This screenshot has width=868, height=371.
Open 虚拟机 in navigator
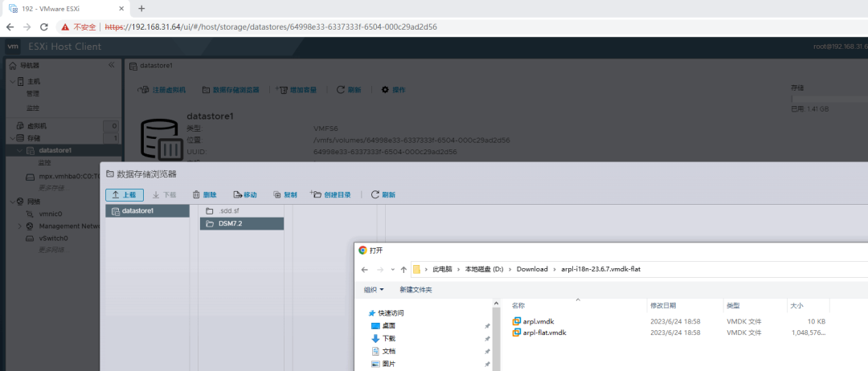click(x=37, y=125)
